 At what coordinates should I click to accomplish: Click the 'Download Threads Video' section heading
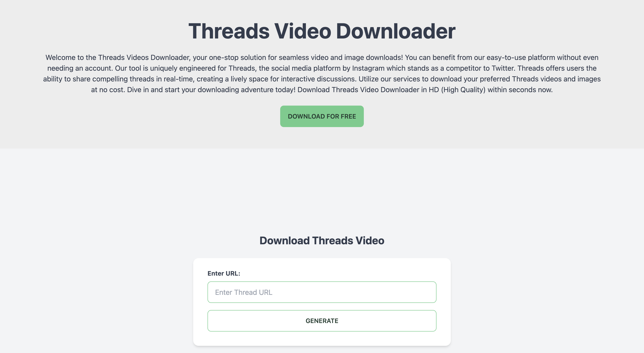[x=322, y=240]
